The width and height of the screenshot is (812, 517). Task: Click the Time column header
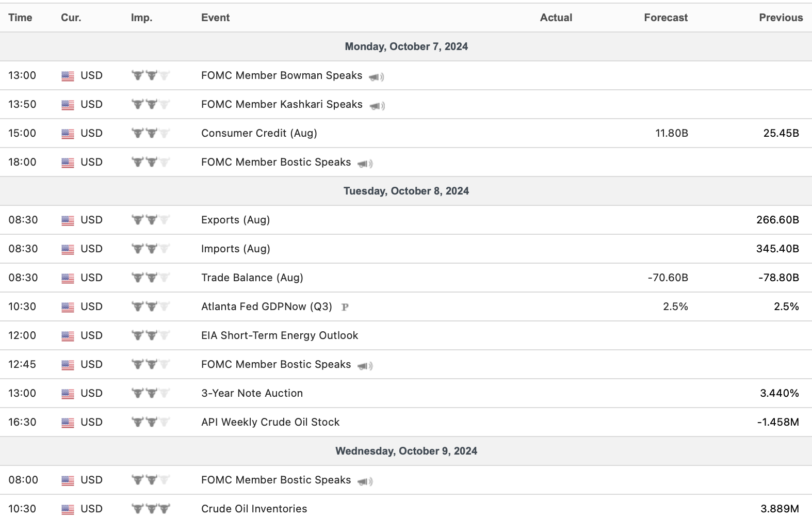(20, 18)
